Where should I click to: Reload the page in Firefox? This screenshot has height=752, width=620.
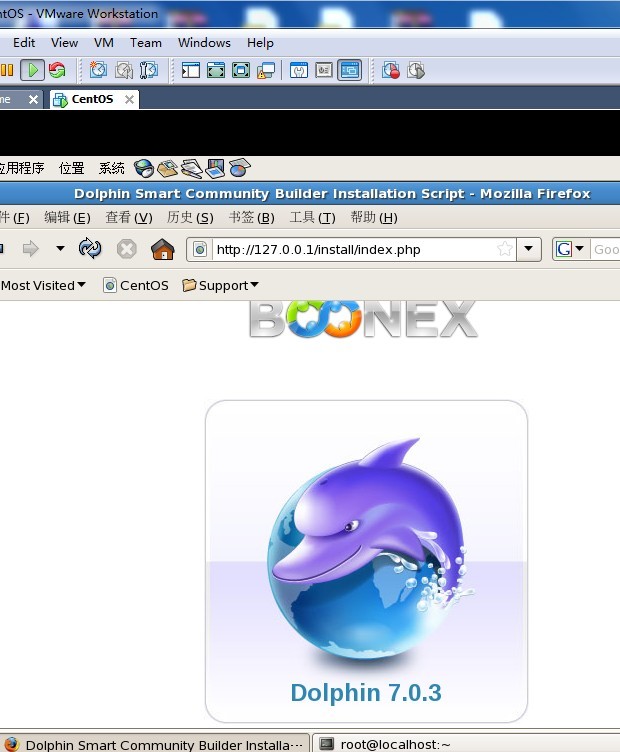point(90,248)
